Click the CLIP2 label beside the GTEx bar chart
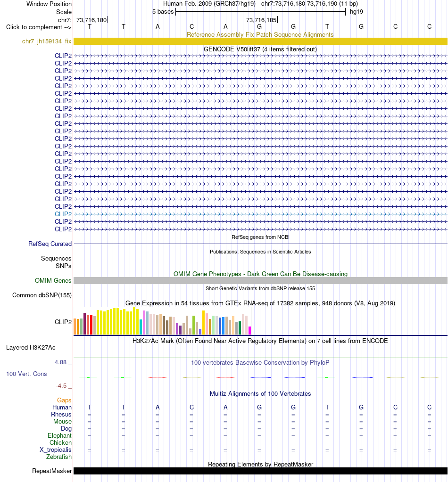This screenshot has width=448, height=482. click(63, 322)
